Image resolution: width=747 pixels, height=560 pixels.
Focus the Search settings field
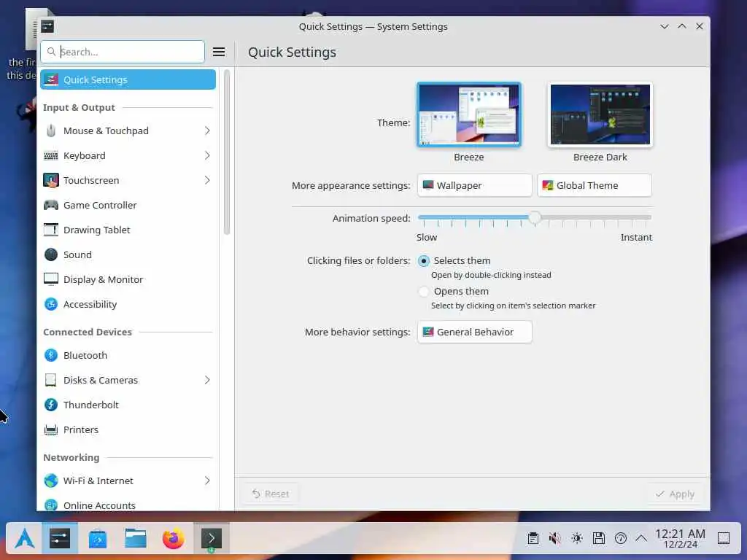(123, 52)
